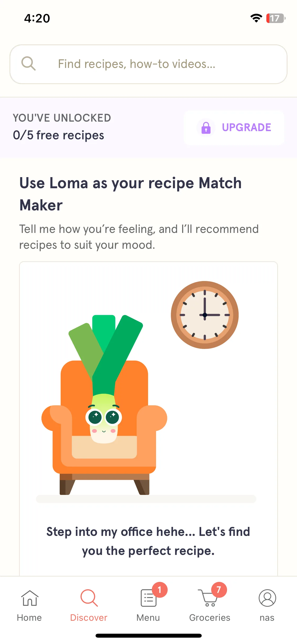Tap the UPGRADE button
This screenshot has height=644, width=297.
[x=234, y=127]
